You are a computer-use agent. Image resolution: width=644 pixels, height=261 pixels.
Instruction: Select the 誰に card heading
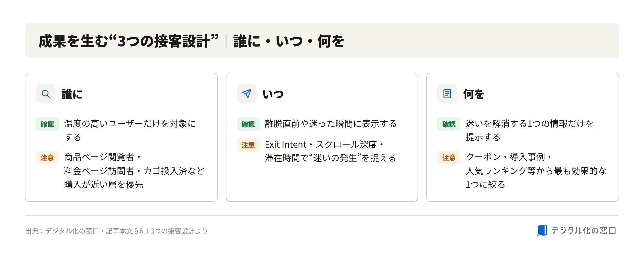coord(72,94)
